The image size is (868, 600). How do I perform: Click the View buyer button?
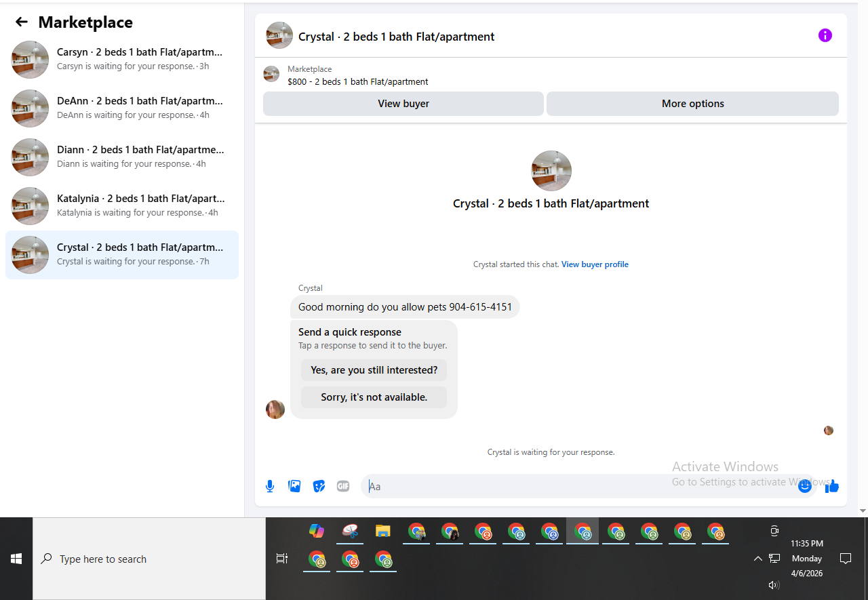tap(403, 104)
